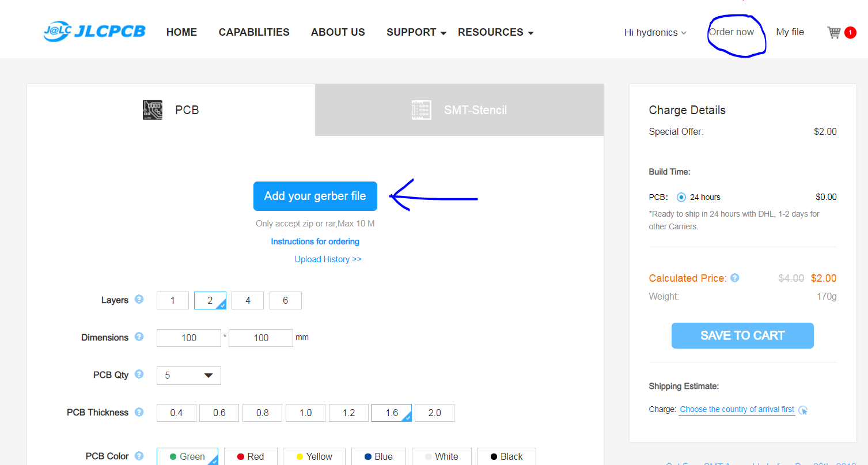Viewport: 868px width, 465px height.
Task: Click the Dimensions help icon
Action: tap(139, 337)
